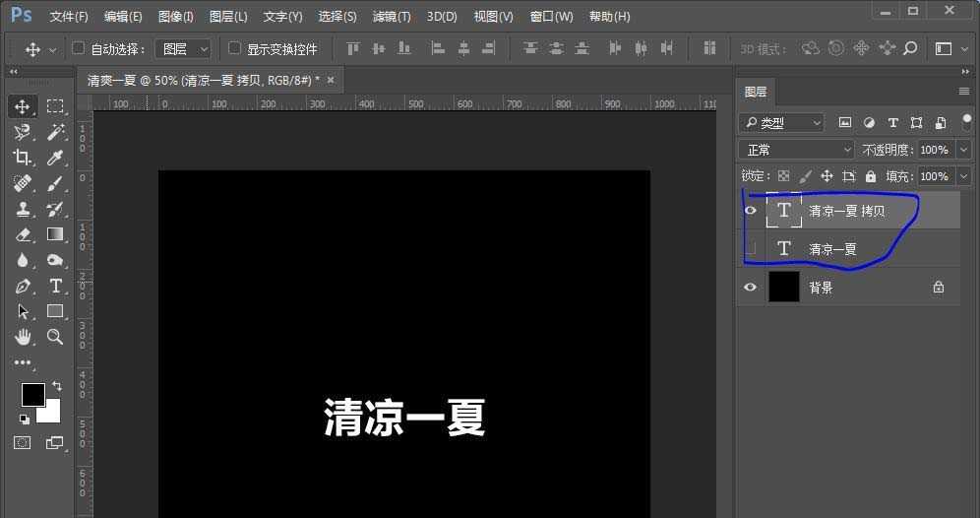
Task: Select the Zoom tool magnifier
Action: pos(55,337)
